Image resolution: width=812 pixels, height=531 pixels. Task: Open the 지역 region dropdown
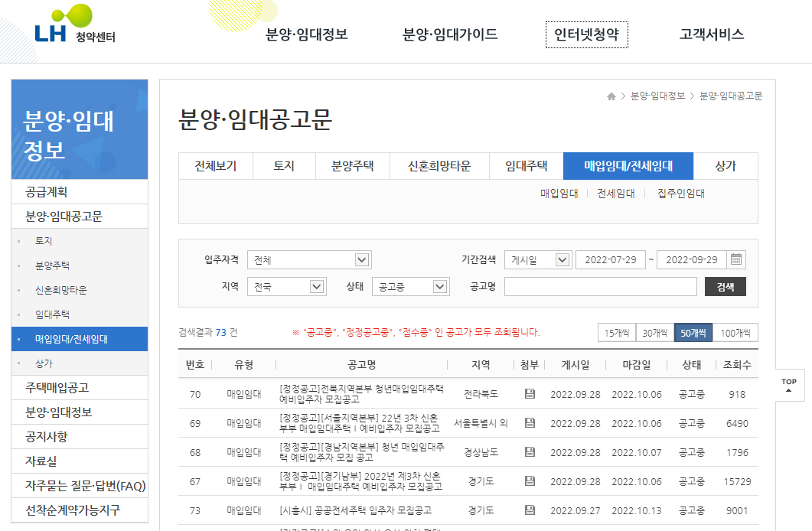tap(286, 286)
